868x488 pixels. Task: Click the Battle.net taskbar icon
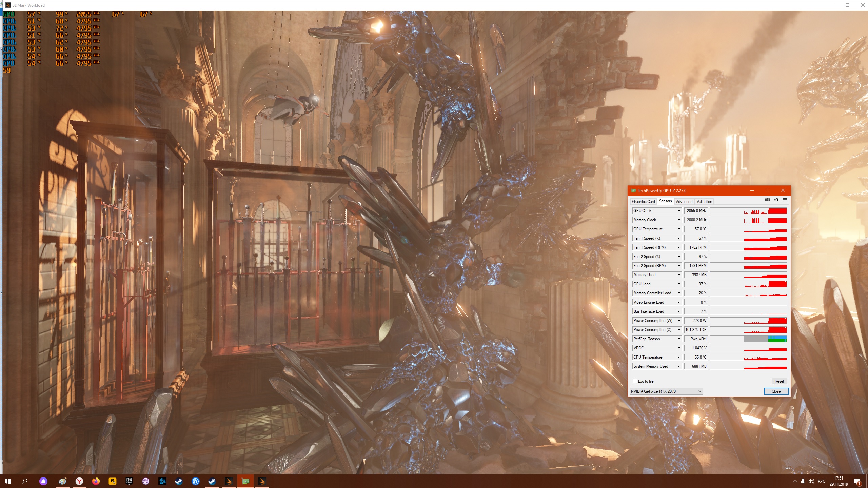(x=162, y=481)
